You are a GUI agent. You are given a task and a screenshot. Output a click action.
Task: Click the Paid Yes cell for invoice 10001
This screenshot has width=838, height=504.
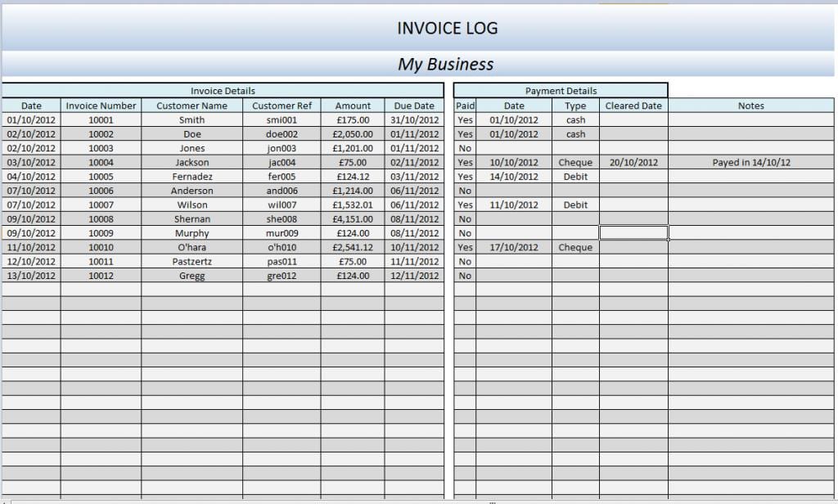464,119
